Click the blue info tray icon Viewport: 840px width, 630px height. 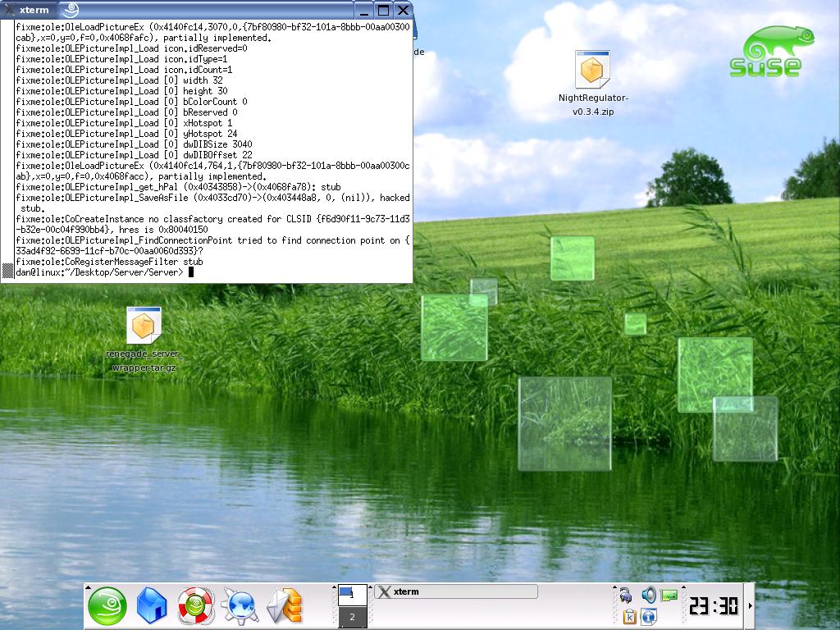click(x=649, y=616)
